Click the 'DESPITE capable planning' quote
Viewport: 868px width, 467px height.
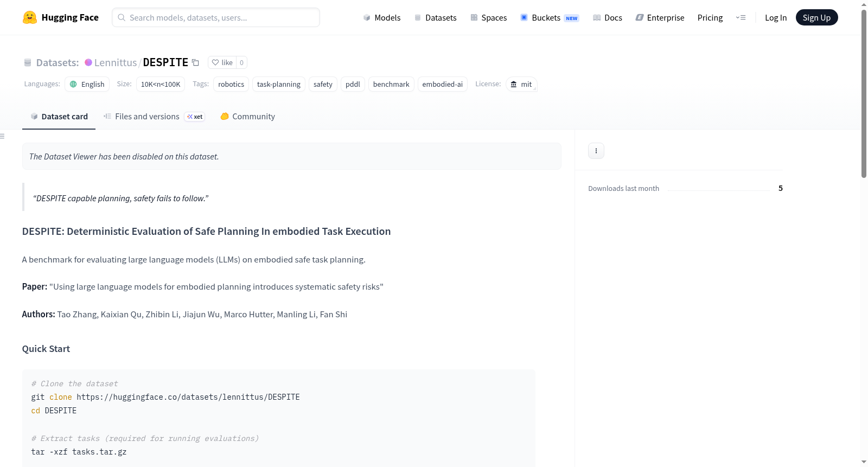(x=121, y=198)
